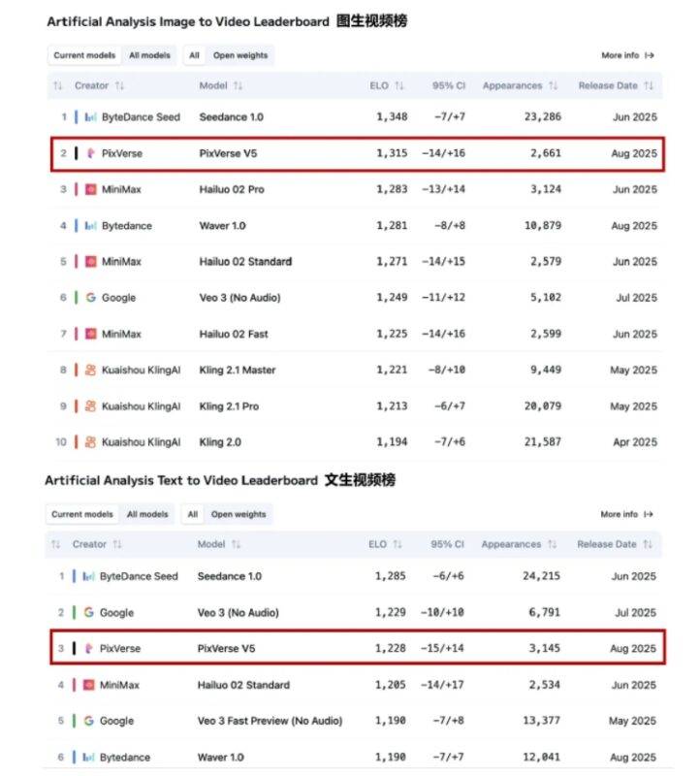The image size is (700, 776).
Task: Click PixVerse logo in Image to Video row 2
Action: (90, 153)
